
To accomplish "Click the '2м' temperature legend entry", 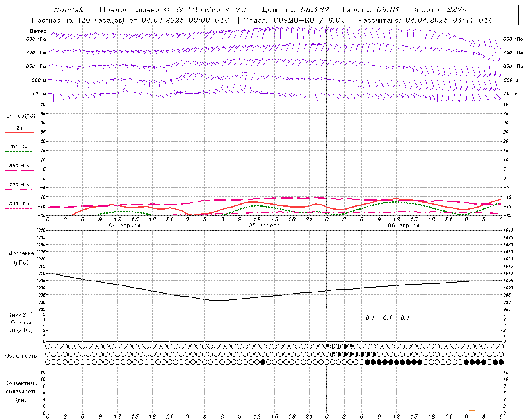I will tap(19, 128).
